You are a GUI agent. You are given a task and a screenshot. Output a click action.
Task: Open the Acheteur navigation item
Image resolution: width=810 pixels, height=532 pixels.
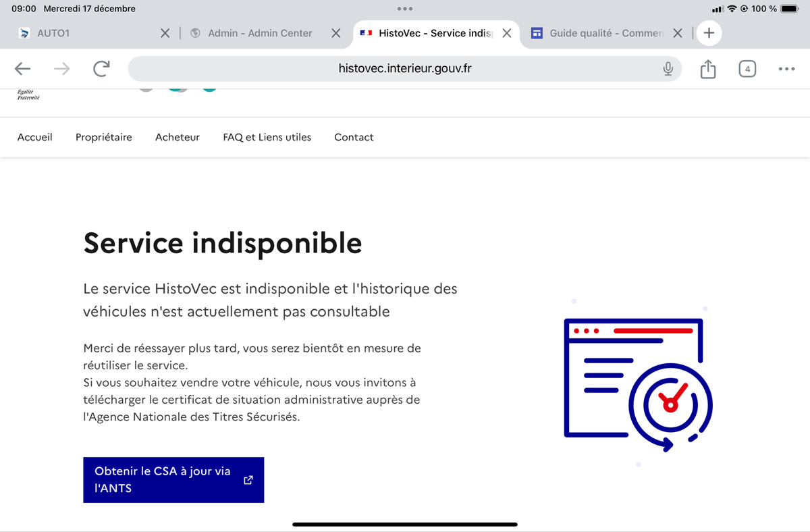coord(178,137)
